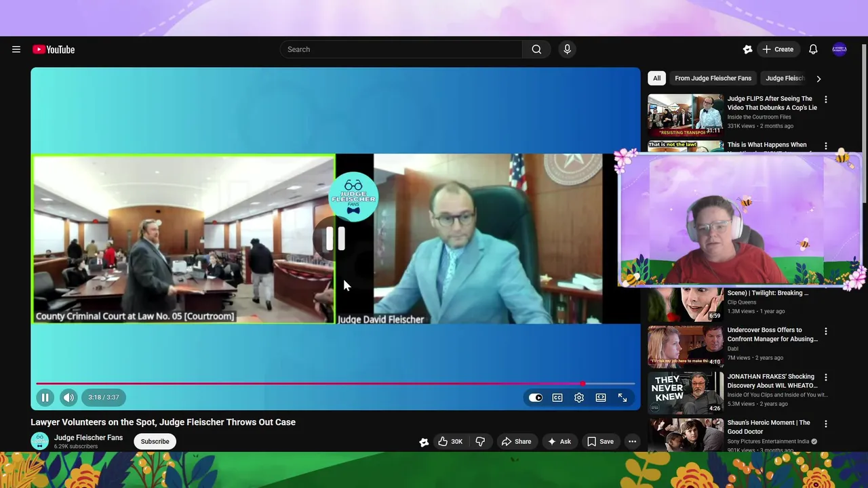Screen dimensions: 868x488
Task: Focus the Search input field
Action: tap(401, 49)
